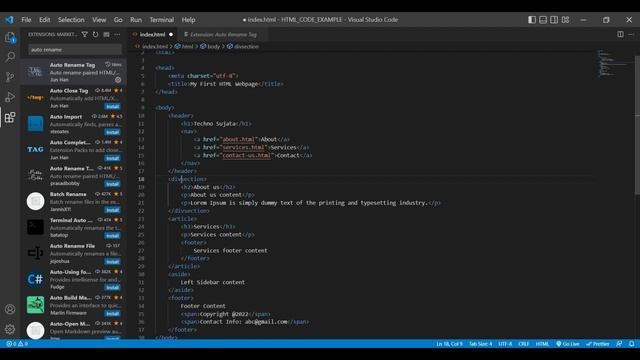Open the Terminal menu
Image resolution: width=640 pixels, height=360 pixels.
pos(162,20)
